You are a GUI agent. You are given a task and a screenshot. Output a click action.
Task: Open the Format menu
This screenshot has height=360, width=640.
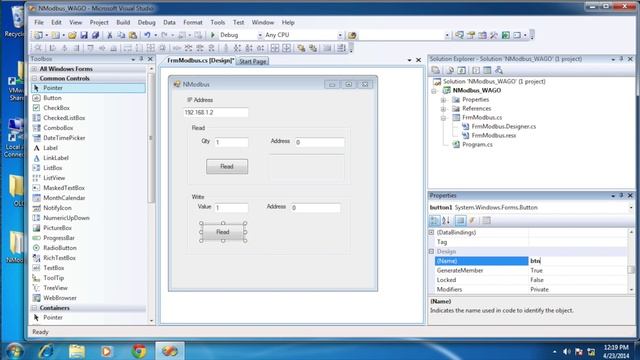coord(193,22)
